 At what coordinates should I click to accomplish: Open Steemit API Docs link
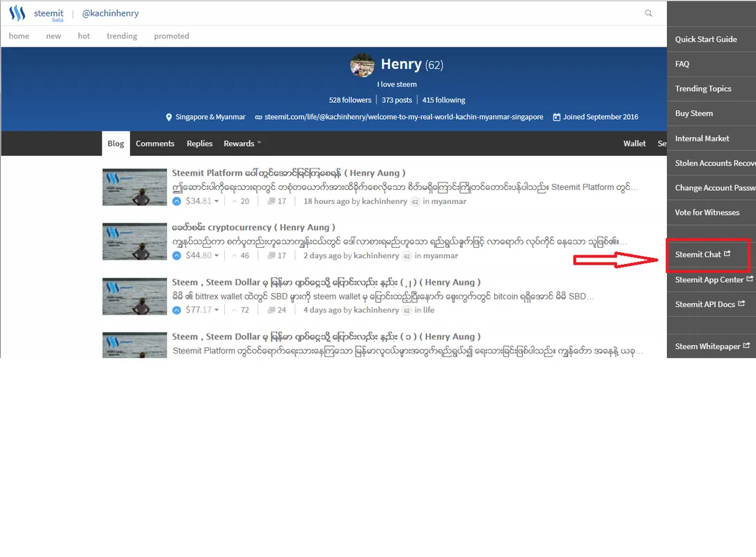pyautogui.click(x=705, y=304)
